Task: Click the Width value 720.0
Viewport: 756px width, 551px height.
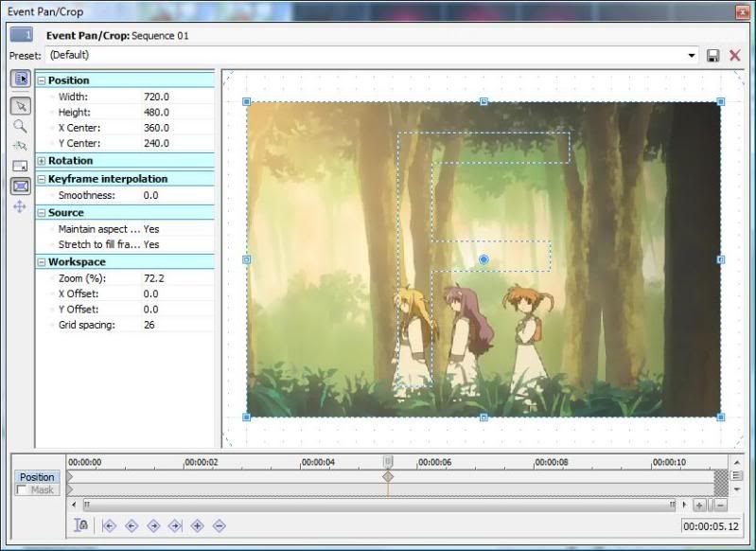Action: pos(156,97)
